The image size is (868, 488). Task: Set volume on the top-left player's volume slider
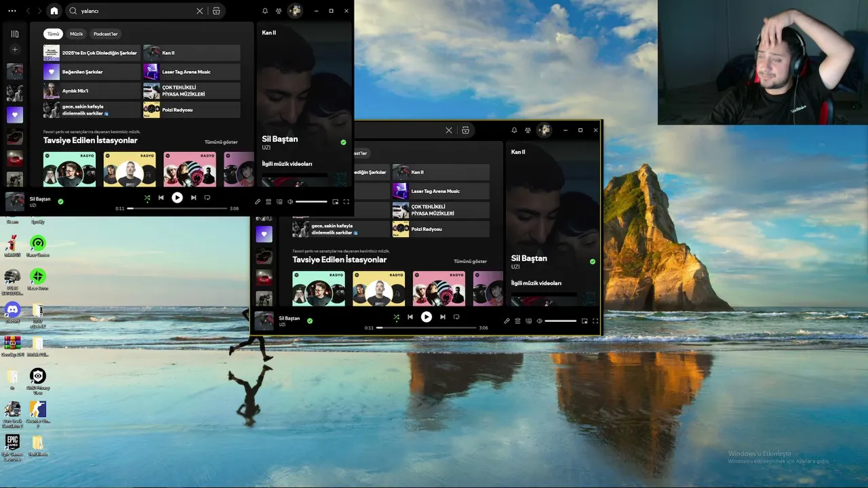311,201
